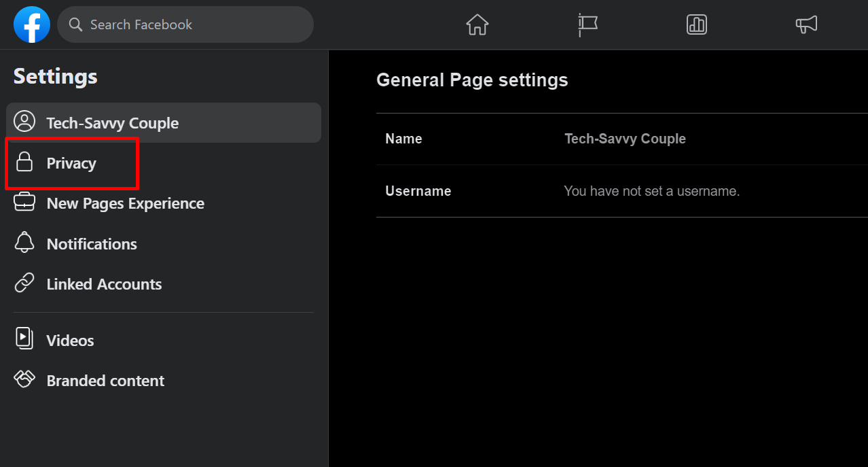Select Linked Accounts settings
Viewport: 868px width, 467px height.
(x=104, y=284)
